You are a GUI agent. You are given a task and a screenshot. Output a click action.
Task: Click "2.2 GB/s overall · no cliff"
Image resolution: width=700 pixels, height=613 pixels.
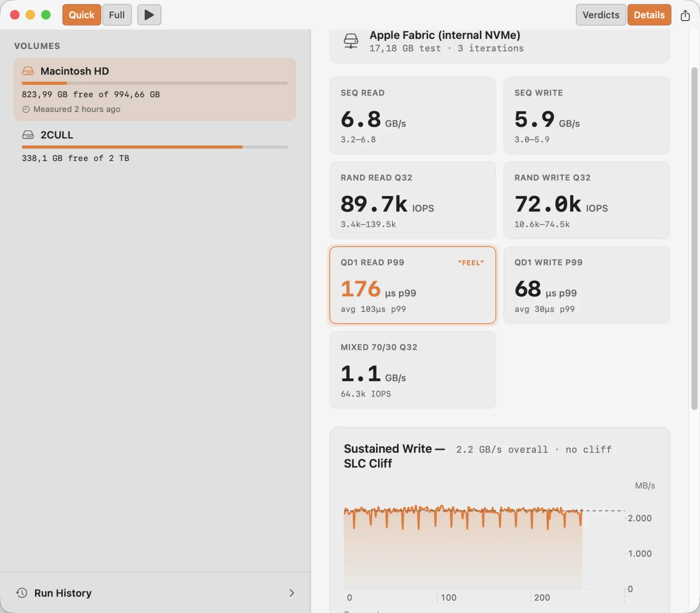tap(534, 449)
